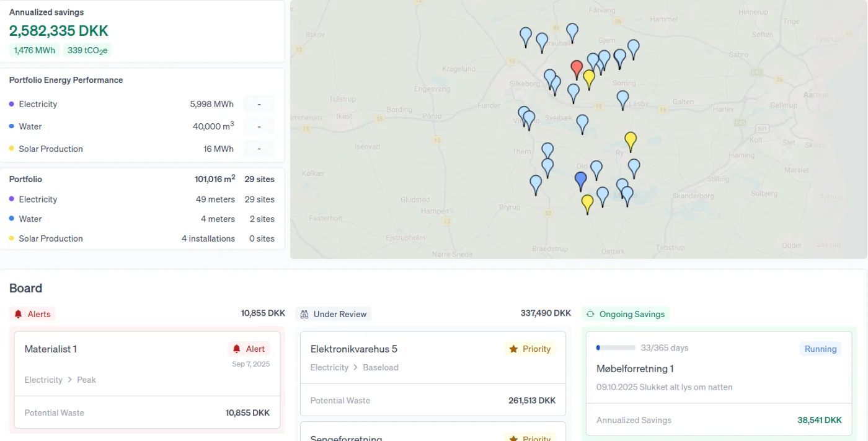
Task: Click the dash badge in Water performance row
Action: pos(259,126)
